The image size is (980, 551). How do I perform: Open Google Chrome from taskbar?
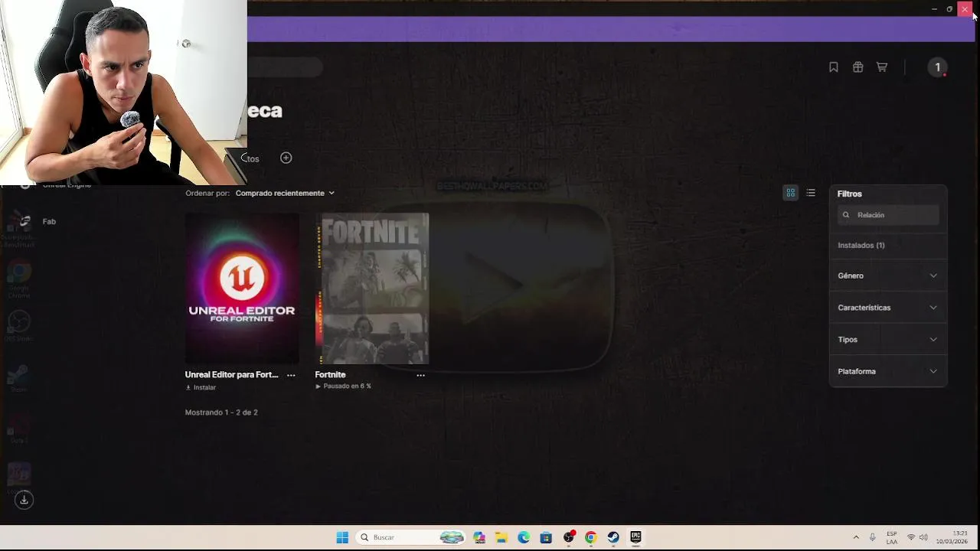[x=591, y=537]
